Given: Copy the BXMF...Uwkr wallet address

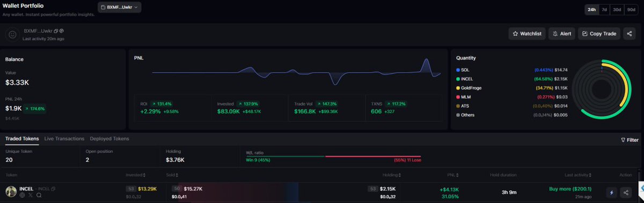Looking at the screenshot, I should [56, 31].
